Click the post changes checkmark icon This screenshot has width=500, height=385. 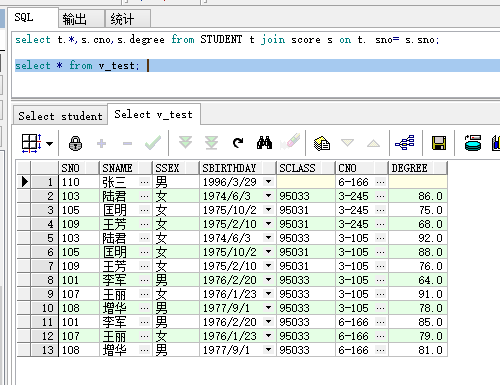[x=153, y=143]
